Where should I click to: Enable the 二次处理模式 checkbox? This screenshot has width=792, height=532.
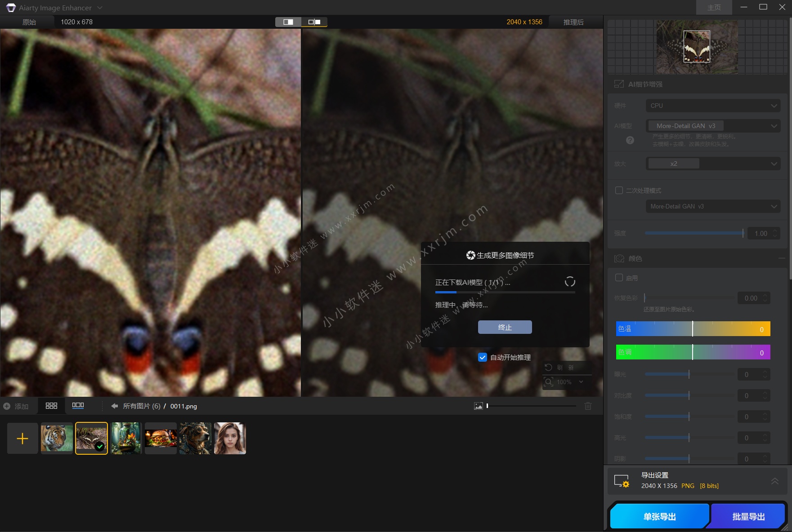619,191
